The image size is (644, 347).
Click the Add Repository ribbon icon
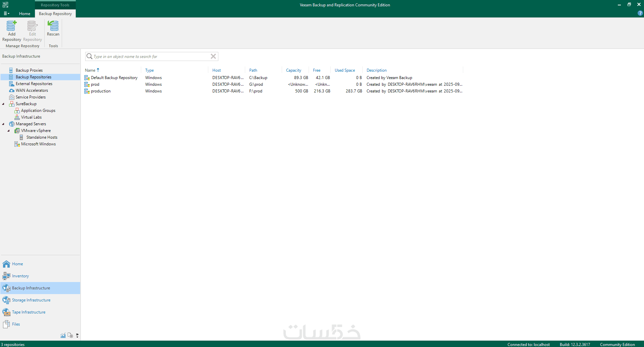[11, 26]
